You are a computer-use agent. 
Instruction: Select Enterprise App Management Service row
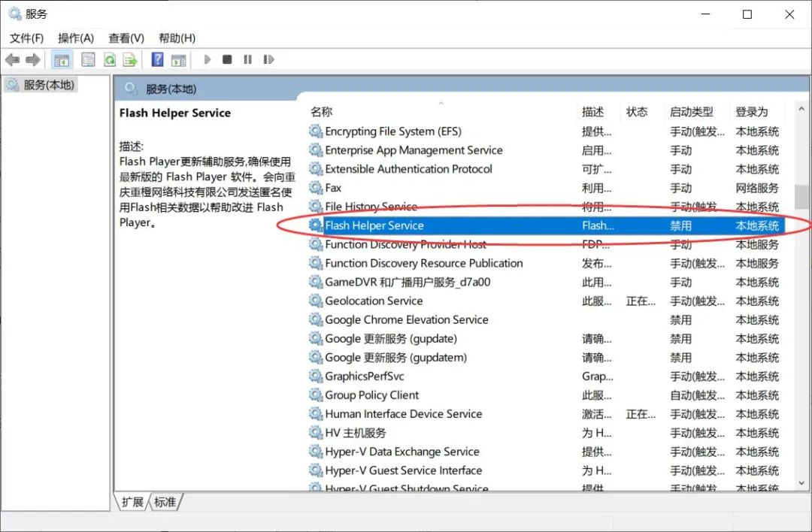pyautogui.click(x=547, y=150)
